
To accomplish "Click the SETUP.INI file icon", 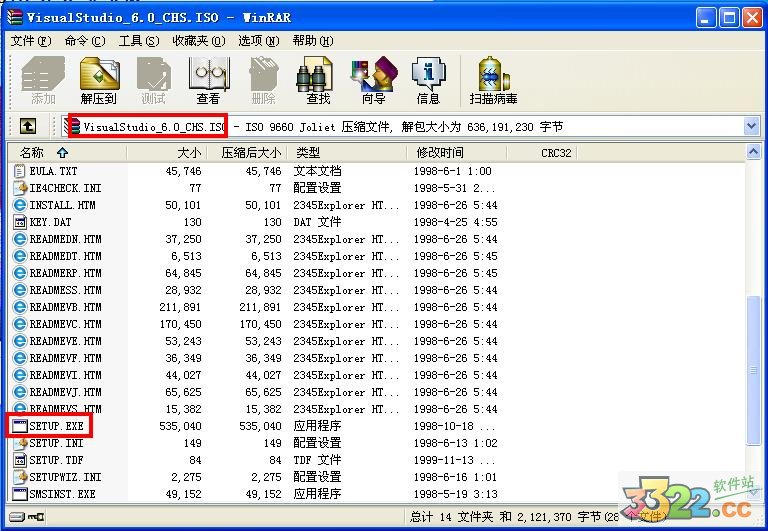I will point(20,443).
